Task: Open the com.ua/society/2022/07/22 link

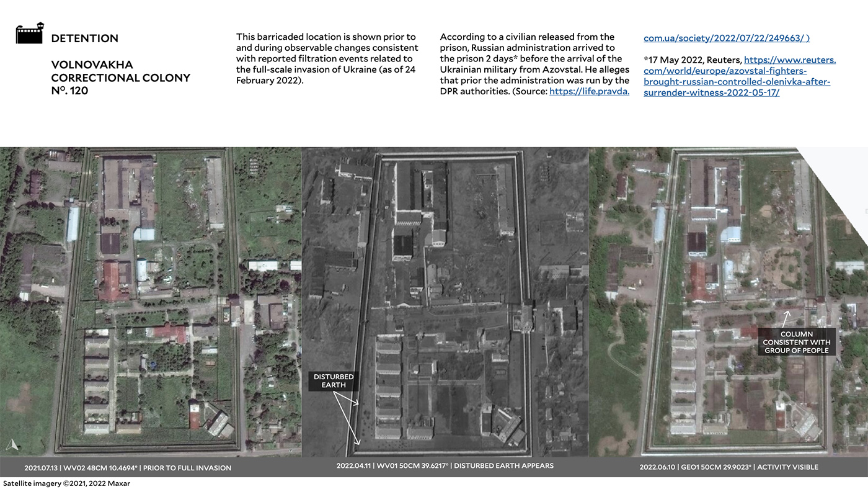Action: [x=726, y=38]
